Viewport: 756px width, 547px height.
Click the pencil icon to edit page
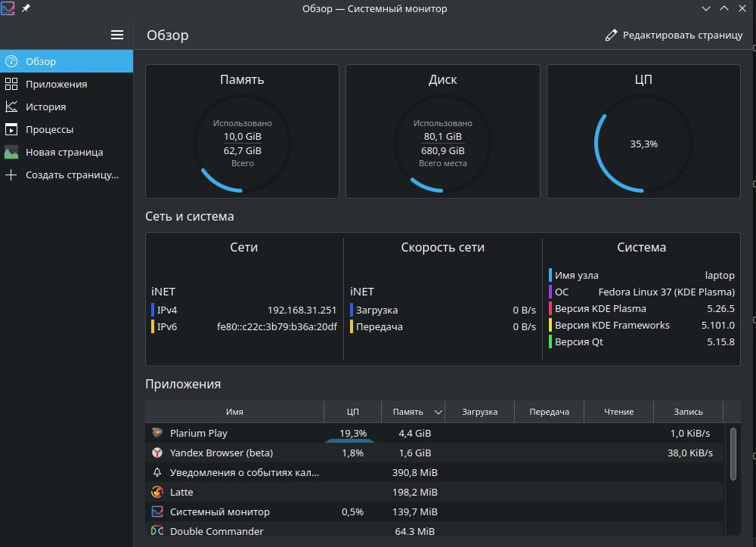(611, 35)
